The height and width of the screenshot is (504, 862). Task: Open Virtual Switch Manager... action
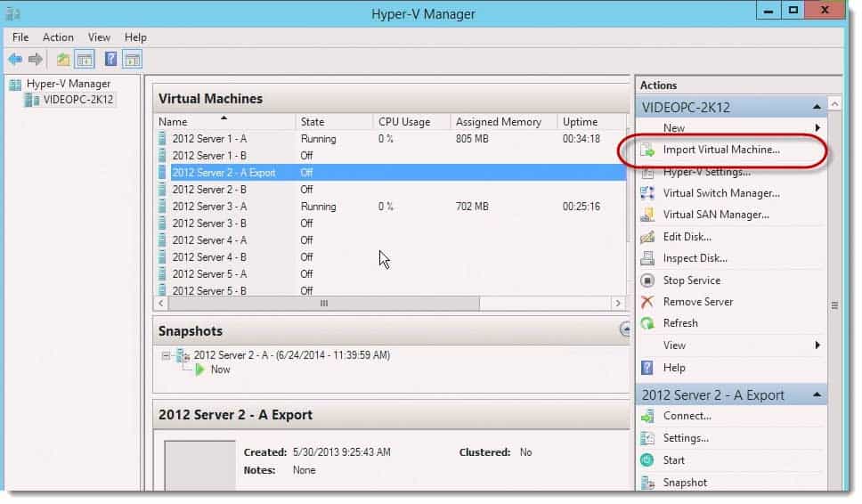point(721,193)
